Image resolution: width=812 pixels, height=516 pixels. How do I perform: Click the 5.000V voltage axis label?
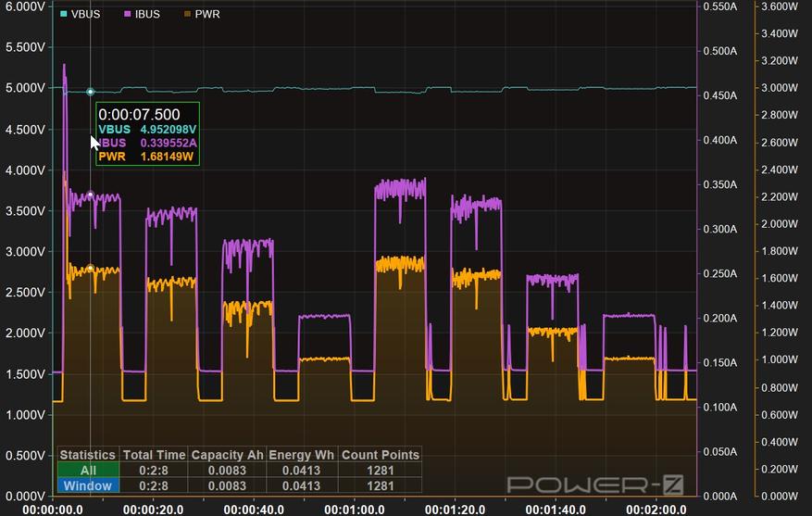click(23, 88)
